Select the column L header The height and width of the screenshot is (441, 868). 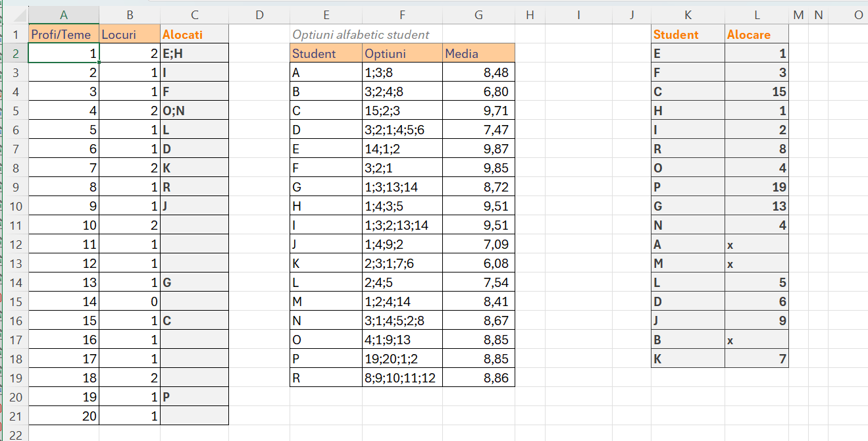point(757,15)
